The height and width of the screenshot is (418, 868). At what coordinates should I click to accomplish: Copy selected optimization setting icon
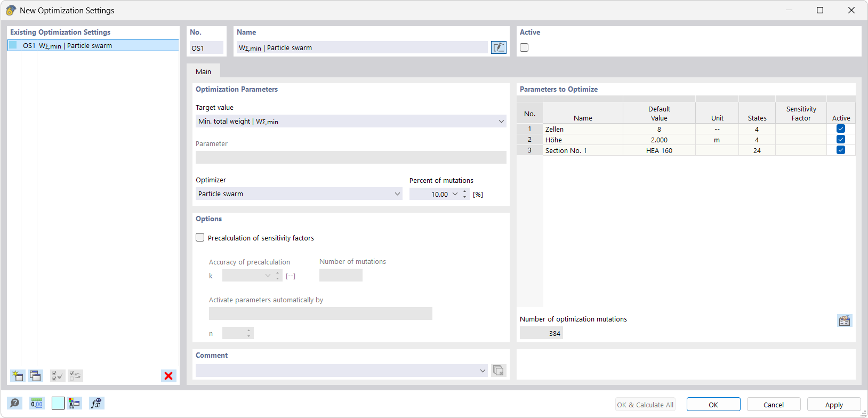click(36, 376)
